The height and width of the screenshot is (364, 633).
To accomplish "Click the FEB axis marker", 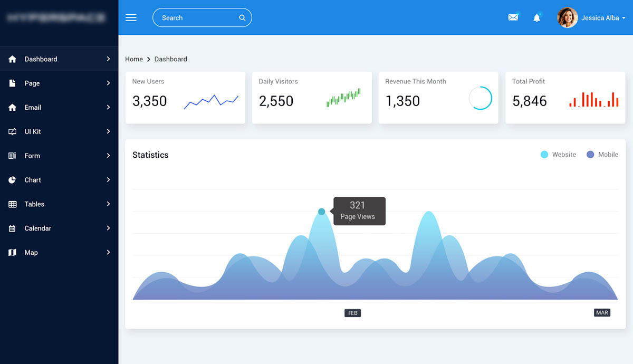I will (x=353, y=313).
